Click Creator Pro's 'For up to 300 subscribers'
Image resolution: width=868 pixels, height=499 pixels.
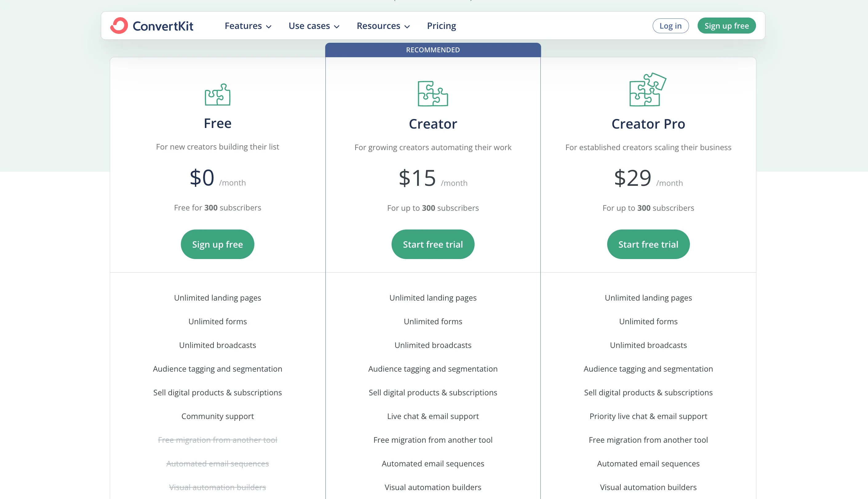pos(648,208)
